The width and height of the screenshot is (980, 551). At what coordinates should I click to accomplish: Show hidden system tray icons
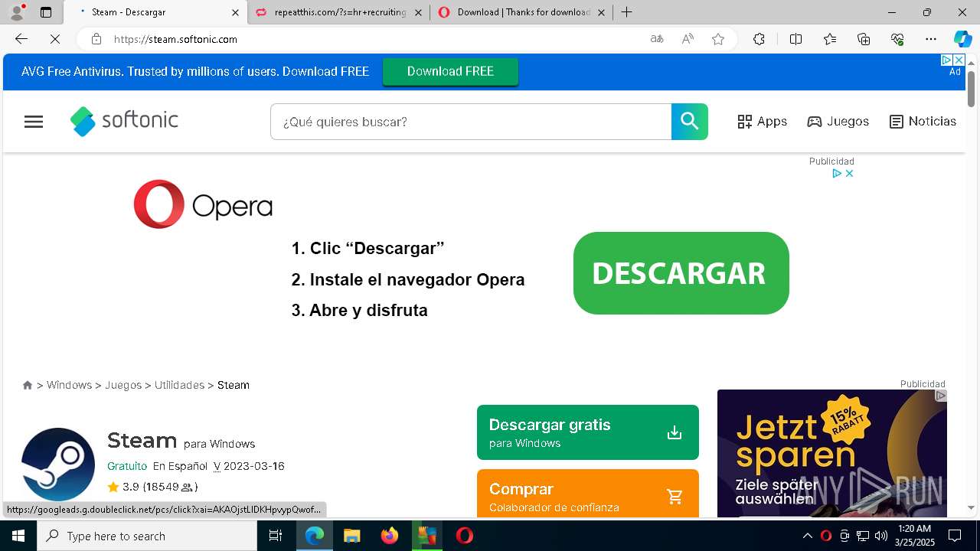(x=807, y=536)
